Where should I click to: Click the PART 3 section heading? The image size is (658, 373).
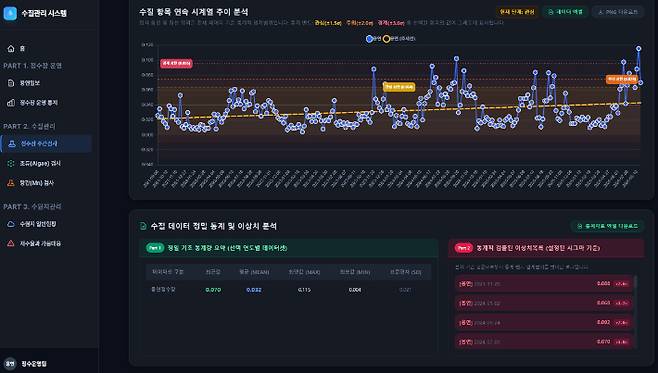(x=32, y=207)
